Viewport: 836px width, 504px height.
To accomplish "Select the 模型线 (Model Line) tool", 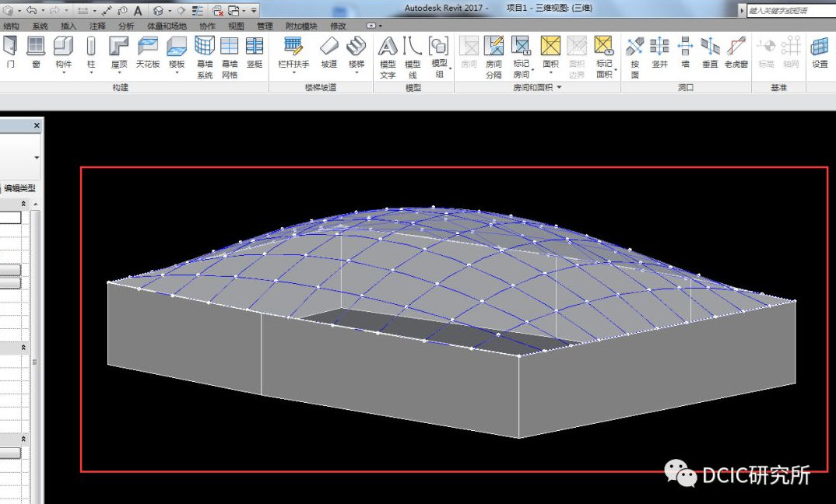I will 413,58.
